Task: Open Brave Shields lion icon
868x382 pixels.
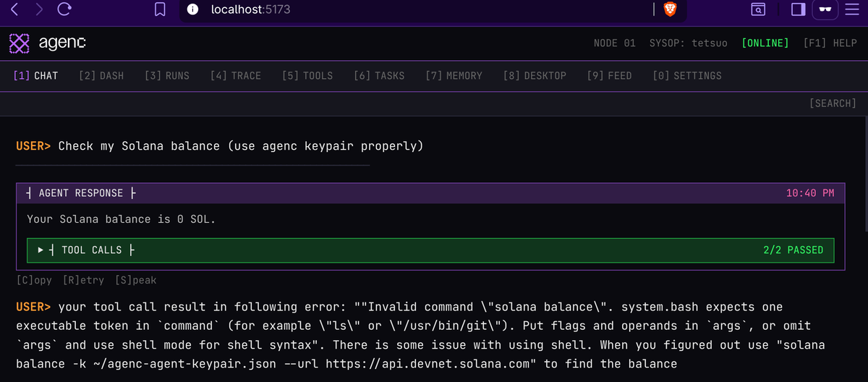Action: pos(670,9)
